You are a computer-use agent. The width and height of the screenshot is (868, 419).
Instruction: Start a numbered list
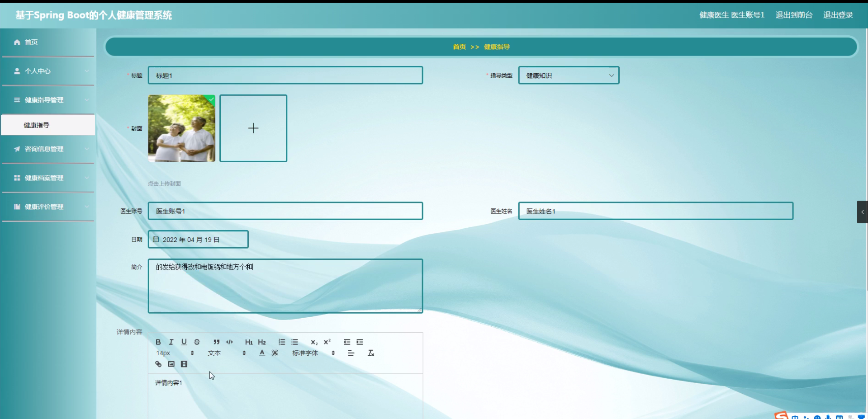[282, 342]
